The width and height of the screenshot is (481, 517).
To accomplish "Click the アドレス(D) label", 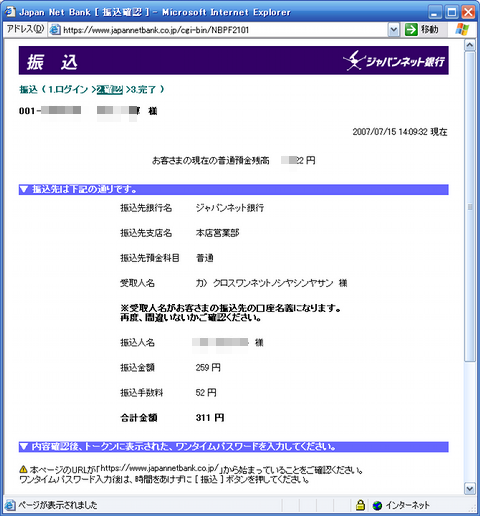I will pos(25,29).
